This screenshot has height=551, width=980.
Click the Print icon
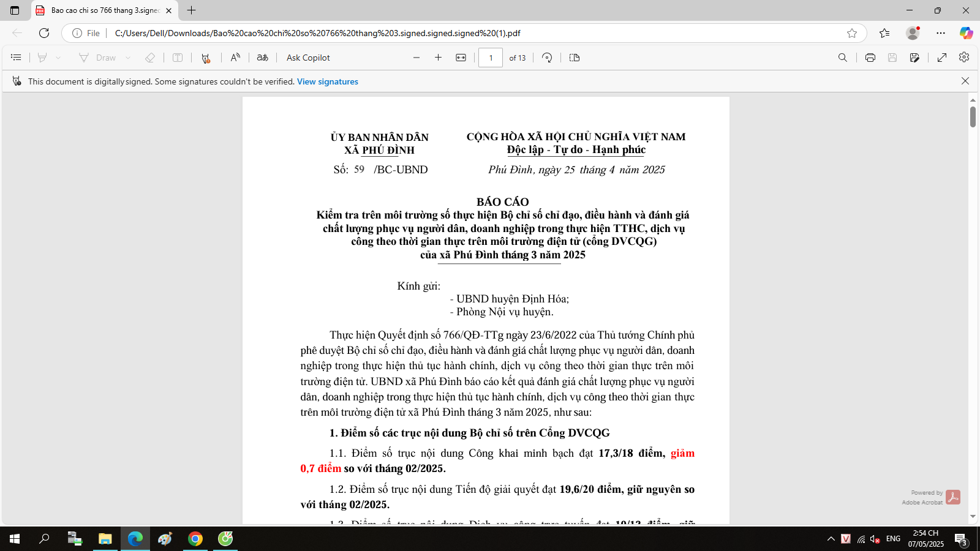870,58
